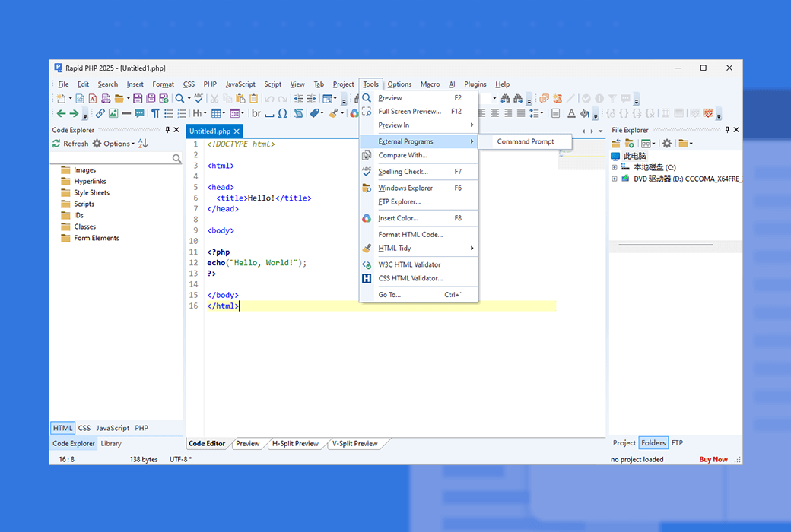791x532 pixels.
Task: Click the sort A-Z icon in Code Explorer
Action: coord(143,144)
